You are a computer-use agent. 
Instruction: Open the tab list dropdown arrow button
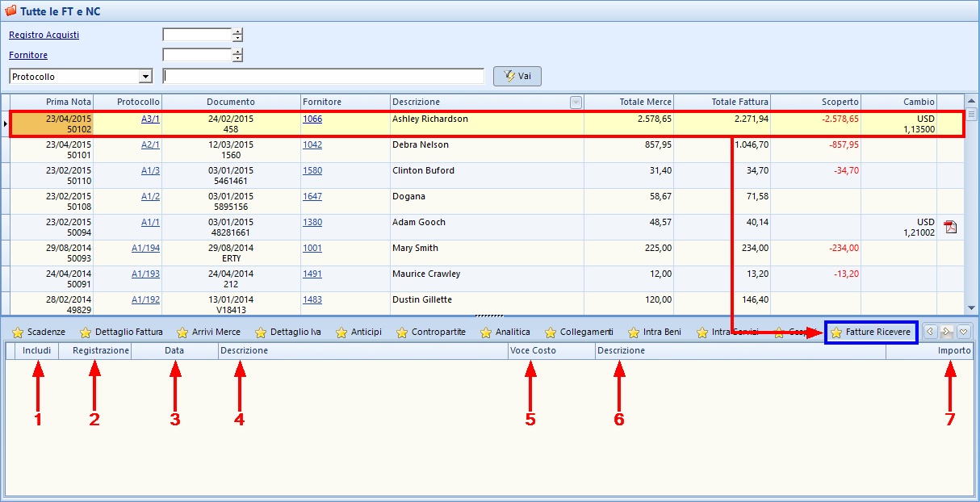coord(963,332)
